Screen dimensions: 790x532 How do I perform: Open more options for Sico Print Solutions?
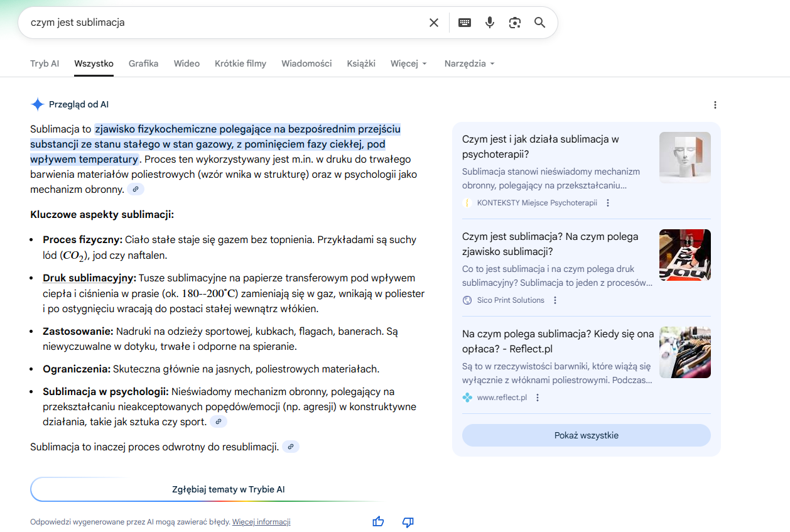click(555, 300)
